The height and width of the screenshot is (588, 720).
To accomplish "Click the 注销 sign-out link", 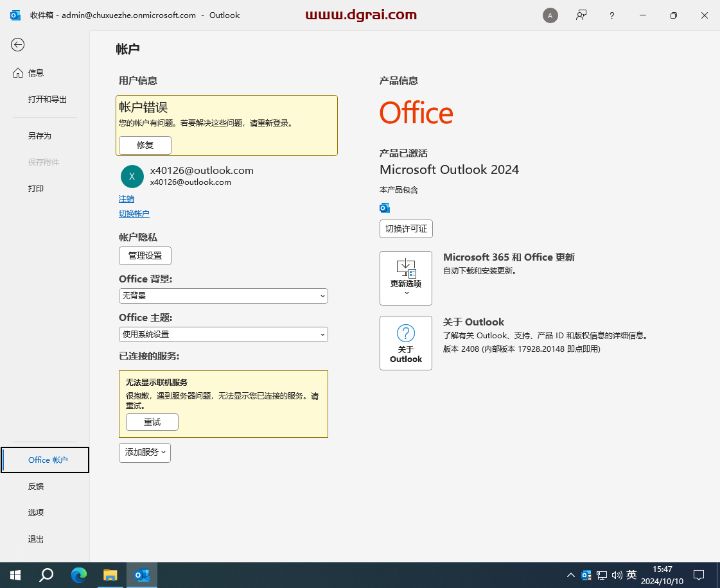I will [x=127, y=198].
